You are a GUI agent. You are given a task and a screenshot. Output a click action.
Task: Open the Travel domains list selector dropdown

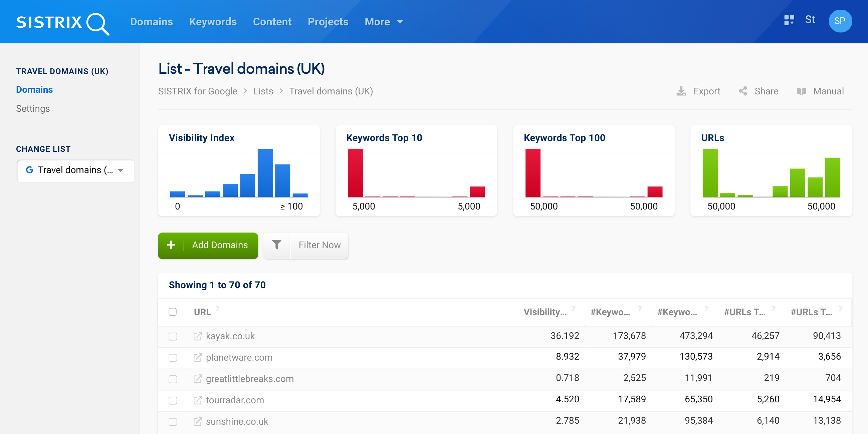pyautogui.click(x=76, y=171)
